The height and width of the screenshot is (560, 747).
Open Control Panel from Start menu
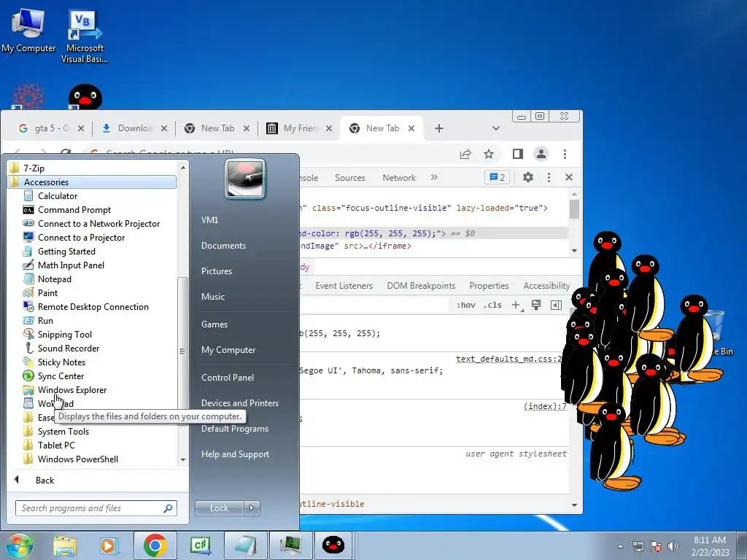(x=228, y=377)
